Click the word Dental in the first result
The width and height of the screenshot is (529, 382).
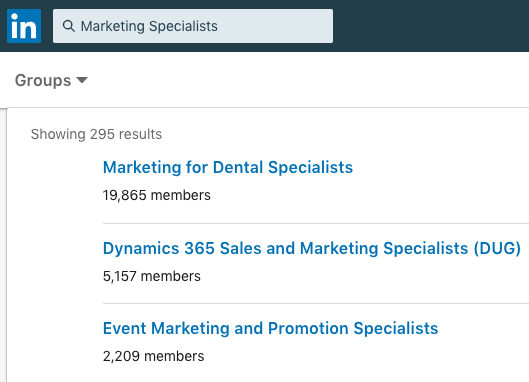tap(238, 167)
